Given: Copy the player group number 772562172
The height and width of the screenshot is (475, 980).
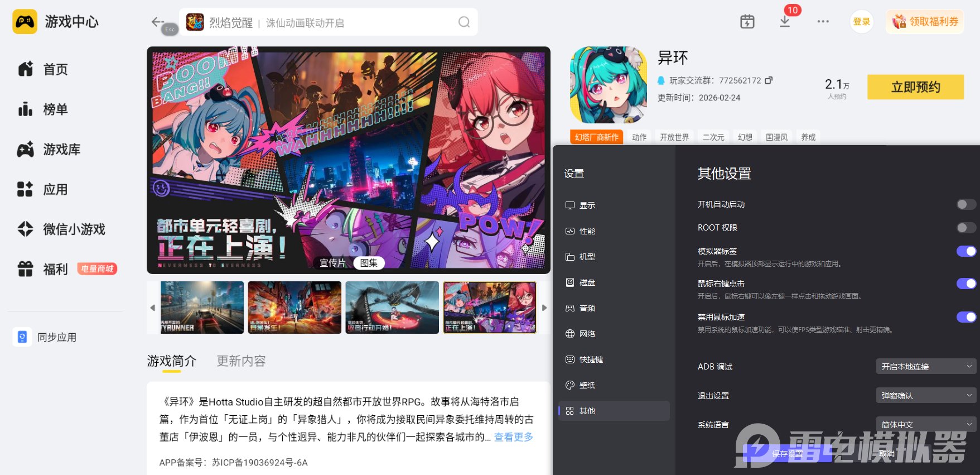Looking at the screenshot, I should coord(769,80).
